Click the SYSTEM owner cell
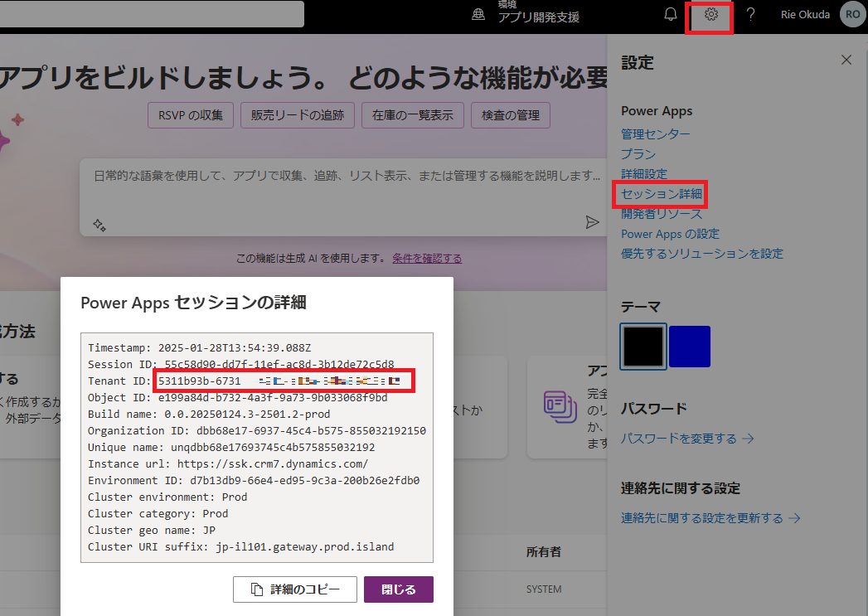Viewport: 868px width, 616px height. [544, 589]
